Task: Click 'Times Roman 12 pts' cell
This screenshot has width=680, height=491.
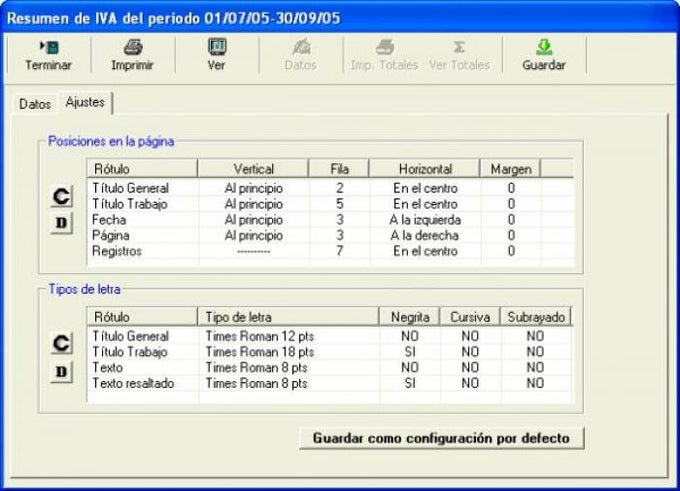Action: tap(259, 336)
